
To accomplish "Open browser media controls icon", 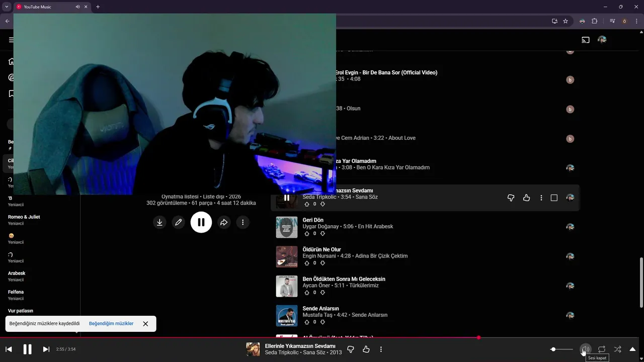I will pyautogui.click(x=612, y=21).
